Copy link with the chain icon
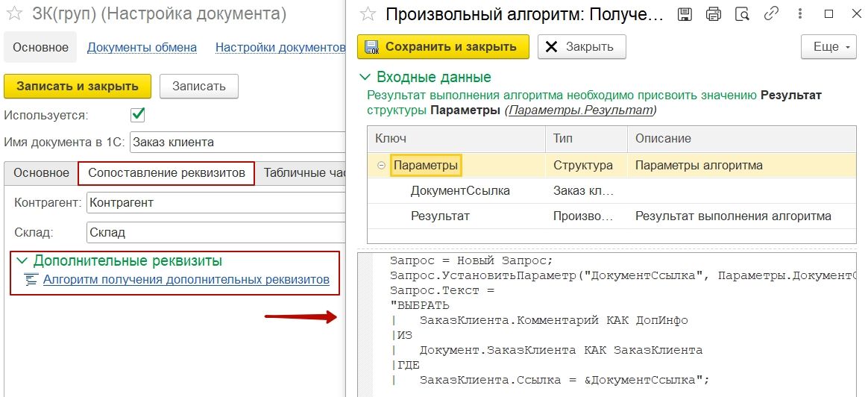The height and width of the screenshot is (397, 868). [x=770, y=14]
